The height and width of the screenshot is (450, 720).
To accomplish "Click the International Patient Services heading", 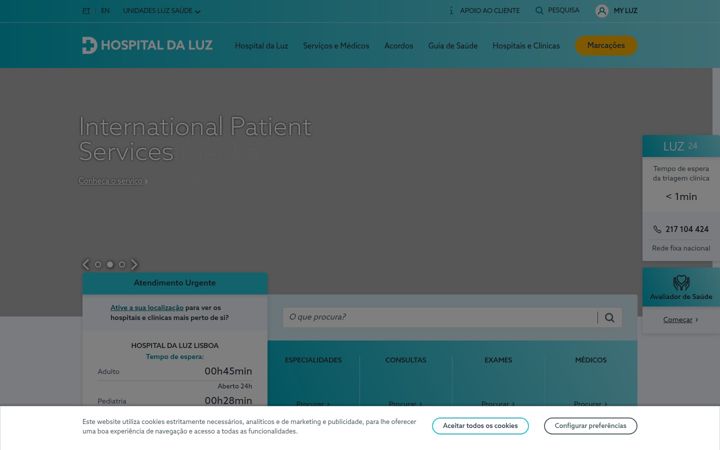I will [x=195, y=139].
